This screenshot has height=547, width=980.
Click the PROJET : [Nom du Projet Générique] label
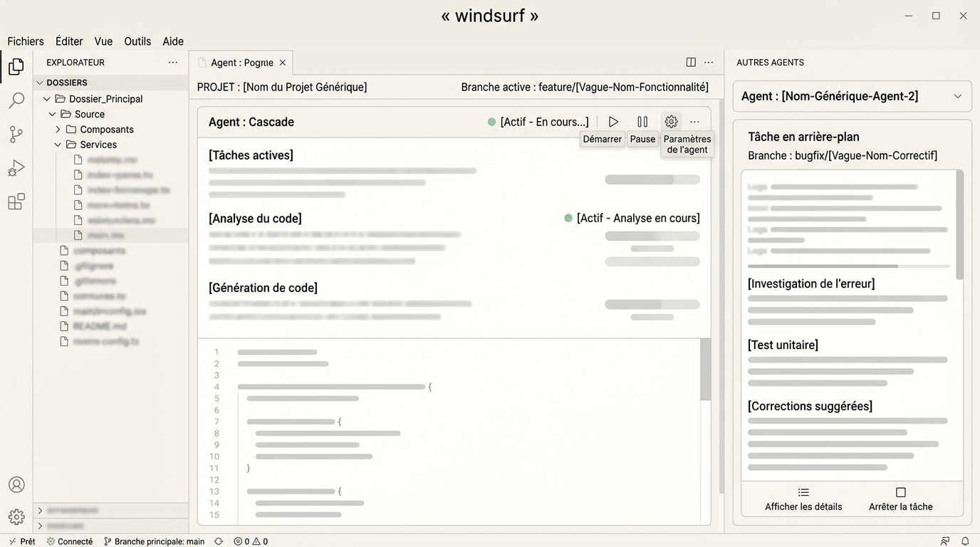click(x=282, y=87)
